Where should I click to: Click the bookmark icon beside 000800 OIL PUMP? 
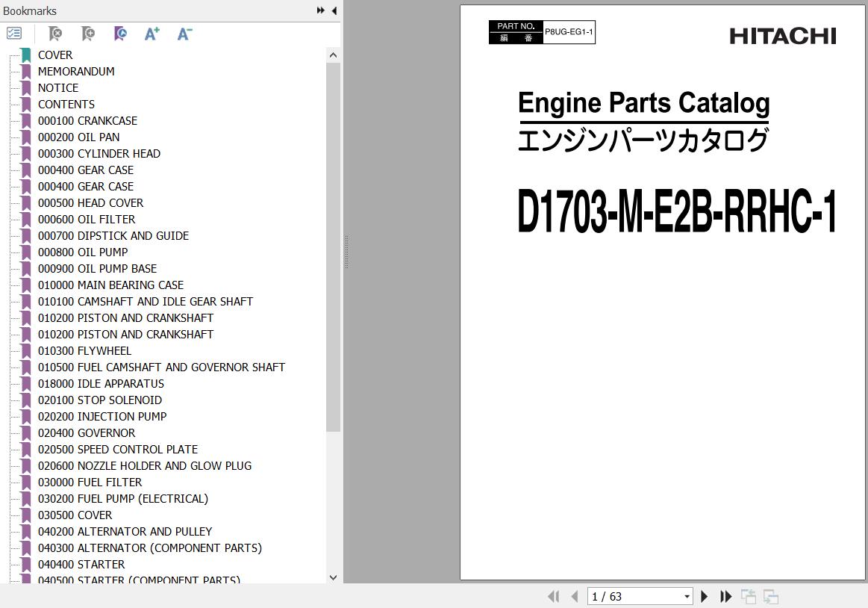(26, 252)
